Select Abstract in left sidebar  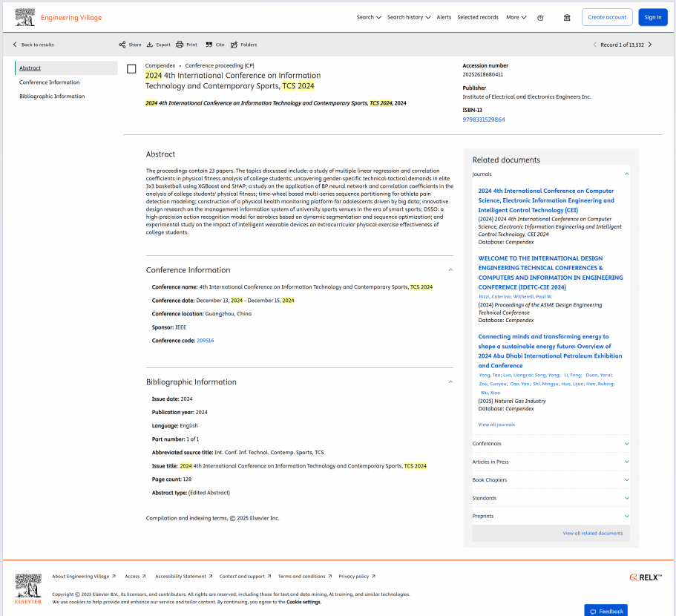click(x=66, y=68)
